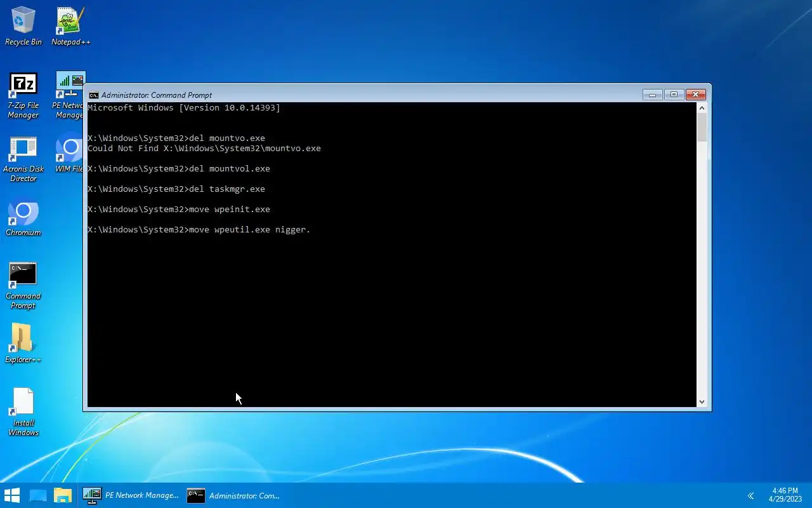Viewport: 812px width, 508px height.
Task: Click the 'move wpeinit.exe' command line
Action: pyautogui.click(x=179, y=210)
